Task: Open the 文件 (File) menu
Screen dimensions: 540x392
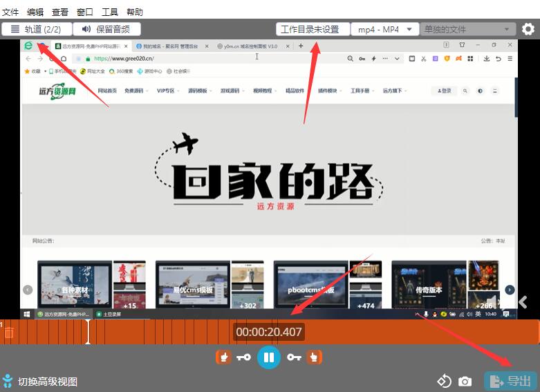Action: click(x=10, y=12)
